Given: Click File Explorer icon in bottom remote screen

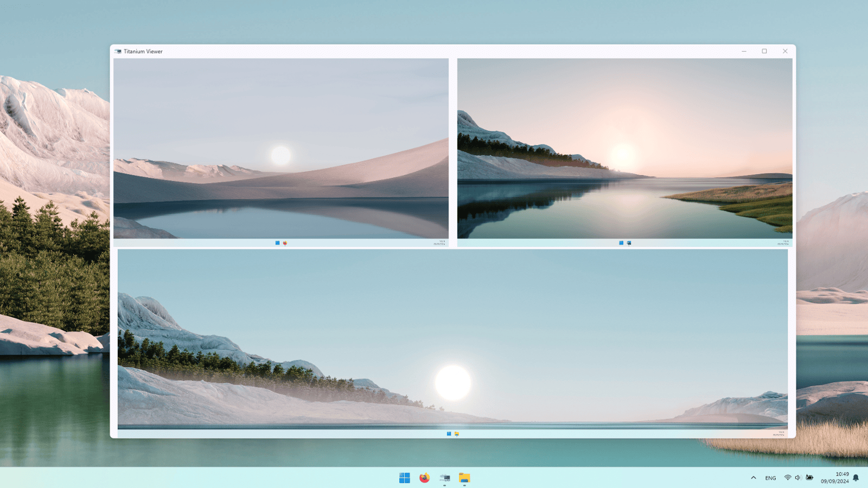Looking at the screenshot, I should coord(457,434).
